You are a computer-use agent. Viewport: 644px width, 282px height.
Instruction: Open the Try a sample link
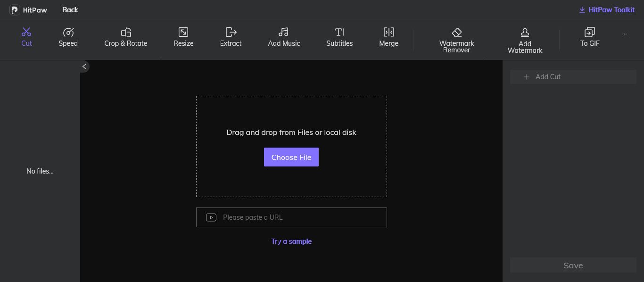(291, 241)
